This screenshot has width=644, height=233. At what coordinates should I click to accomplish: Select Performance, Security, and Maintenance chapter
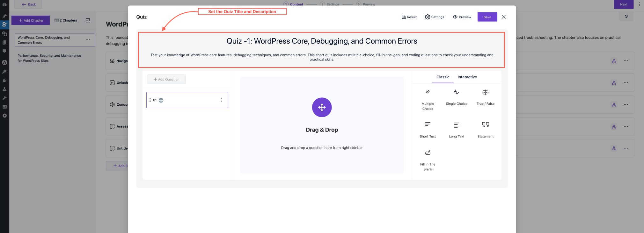[x=49, y=58]
